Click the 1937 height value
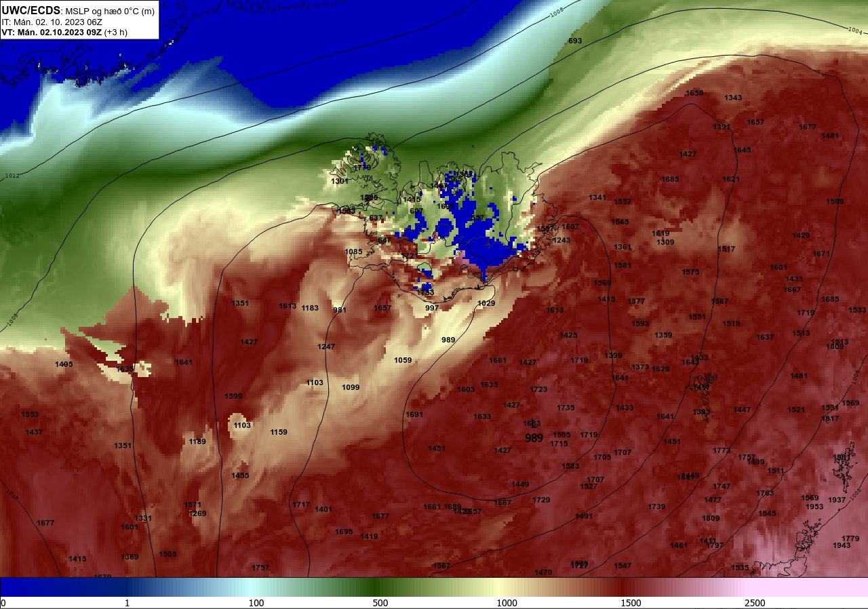The height and width of the screenshot is (609, 868). tap(837, 500)
